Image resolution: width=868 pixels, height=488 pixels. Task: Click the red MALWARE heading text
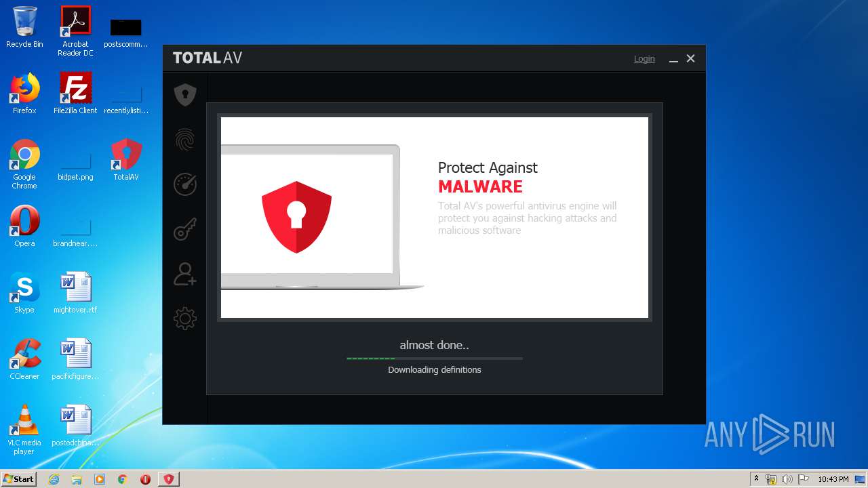tap(480, 186)
